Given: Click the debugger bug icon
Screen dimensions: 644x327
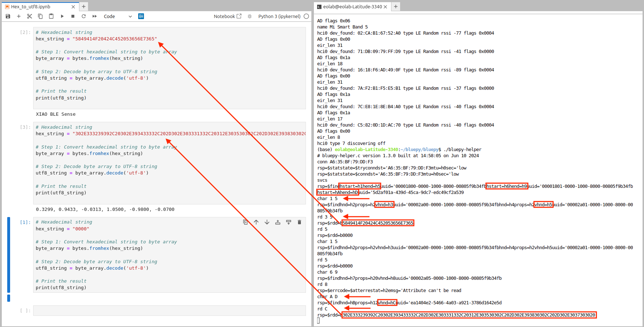Looking at the screenshot, I should point(250,16).
